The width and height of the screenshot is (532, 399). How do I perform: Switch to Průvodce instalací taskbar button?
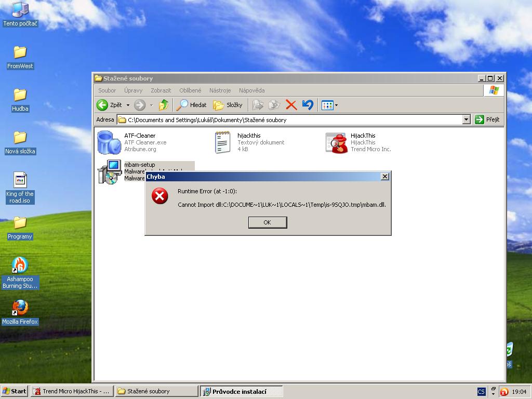click(241, 391)
